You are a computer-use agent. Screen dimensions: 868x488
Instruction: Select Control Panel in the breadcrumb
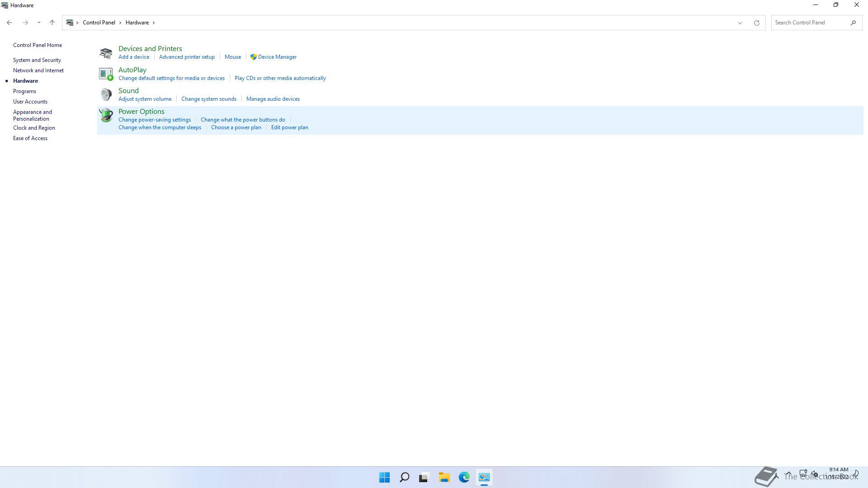click(x=99, y=23)
